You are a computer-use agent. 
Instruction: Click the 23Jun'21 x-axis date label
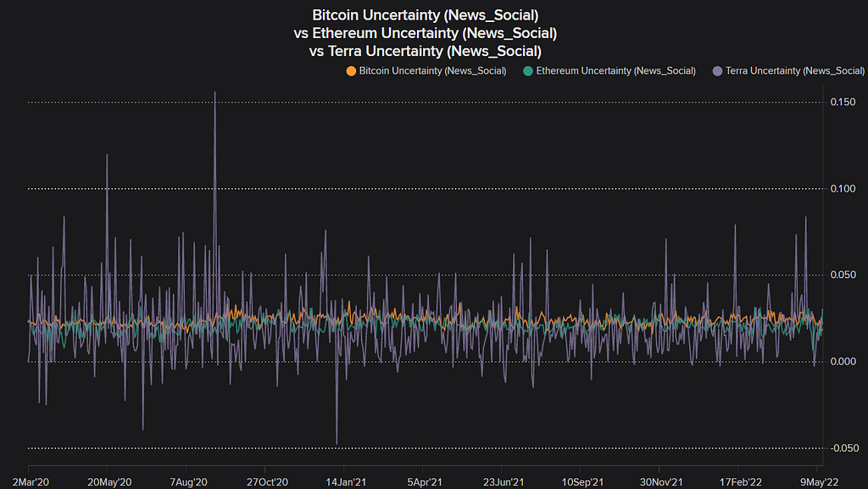(504, 482)
